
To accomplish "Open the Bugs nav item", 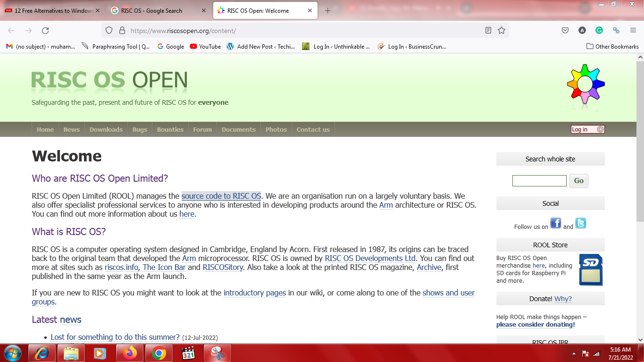I will coord(140,129).
